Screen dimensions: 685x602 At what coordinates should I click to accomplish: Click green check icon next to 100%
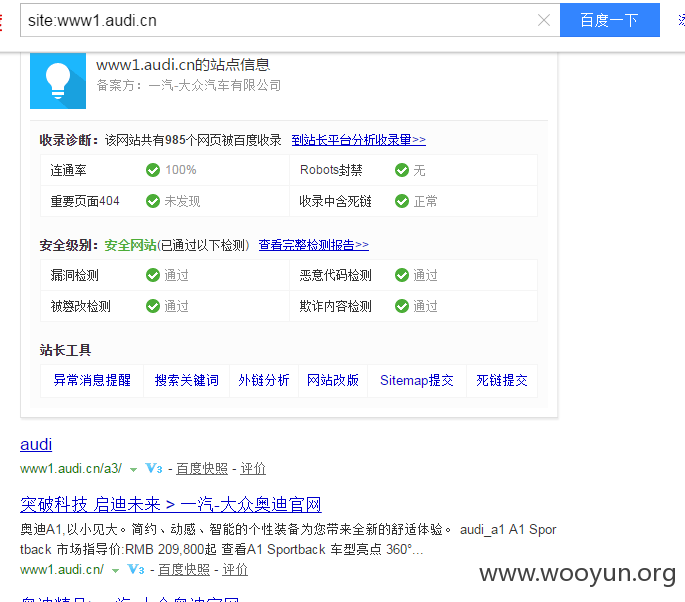(153, 170)
